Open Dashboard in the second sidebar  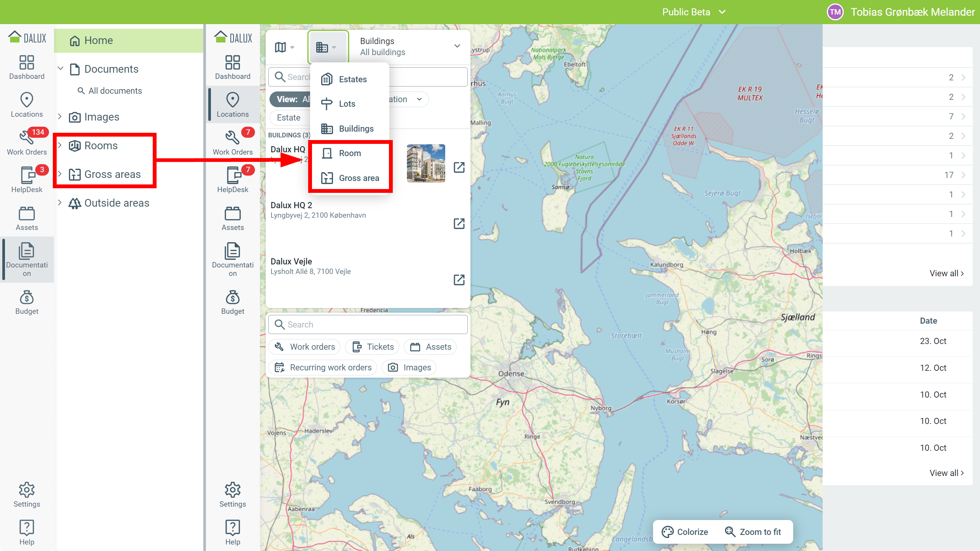click(233, 67)
